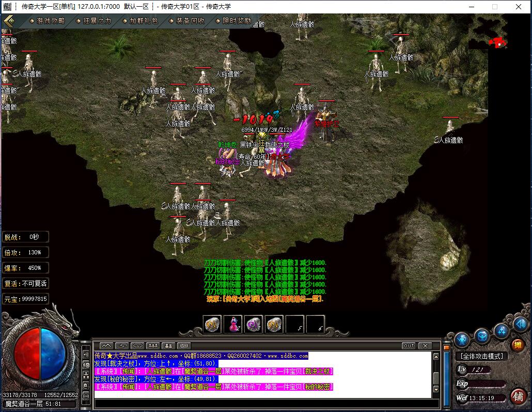
Task: Click the first chat toolbar button (mountain icon)
Action: point(106,345)
